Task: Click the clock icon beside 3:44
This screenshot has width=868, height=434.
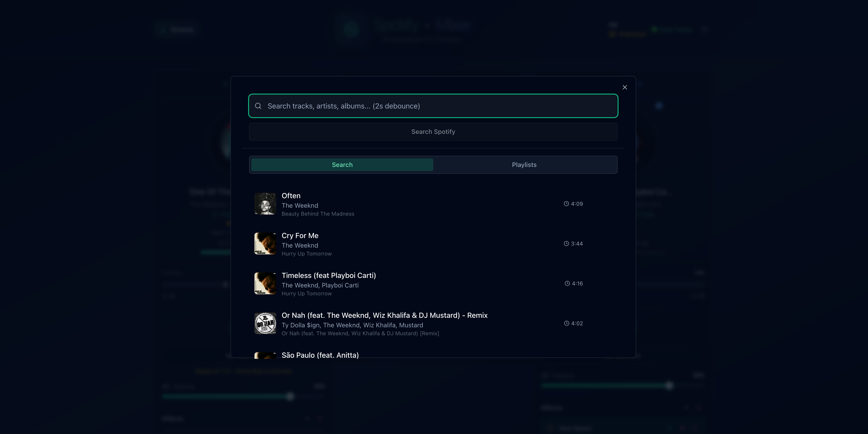Action: 566,244
